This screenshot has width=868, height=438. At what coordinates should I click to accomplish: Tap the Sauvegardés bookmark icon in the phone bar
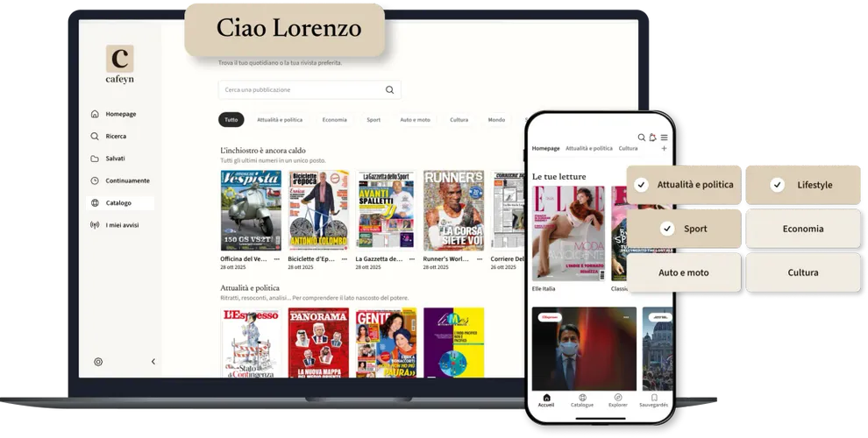[654, 398]
